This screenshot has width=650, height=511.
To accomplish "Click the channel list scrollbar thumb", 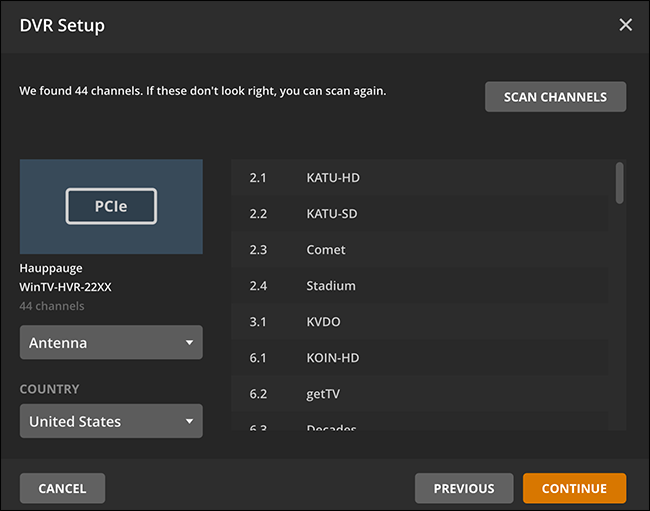I will click(x=620, y=183).
